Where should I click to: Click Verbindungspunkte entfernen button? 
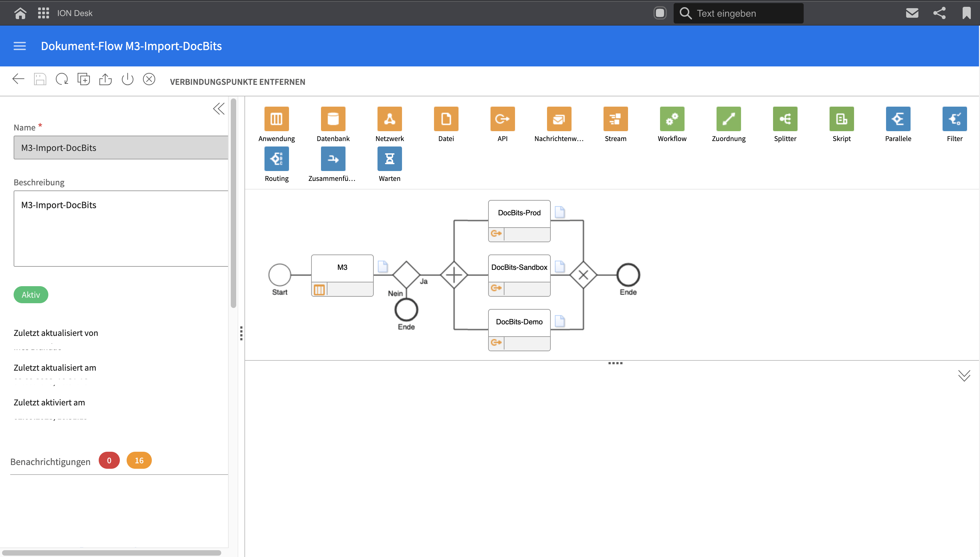pos(237,82)
